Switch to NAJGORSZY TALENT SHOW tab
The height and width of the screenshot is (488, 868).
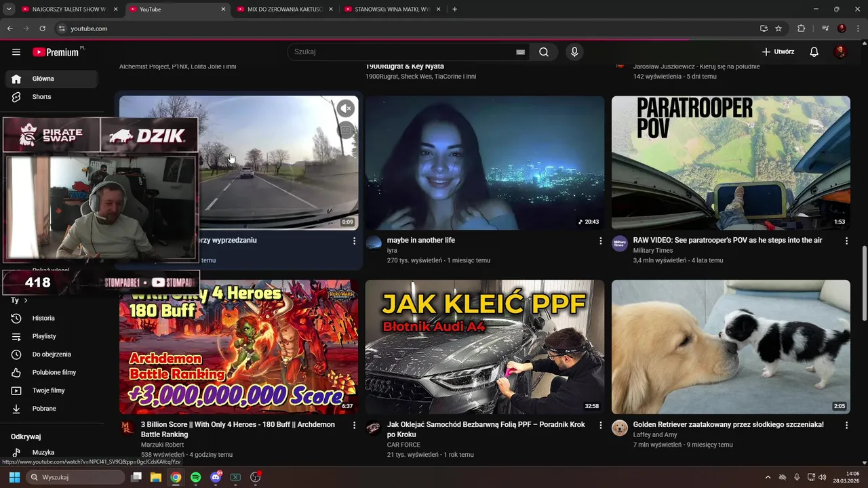pyautogui.click(x=70, y=9)
